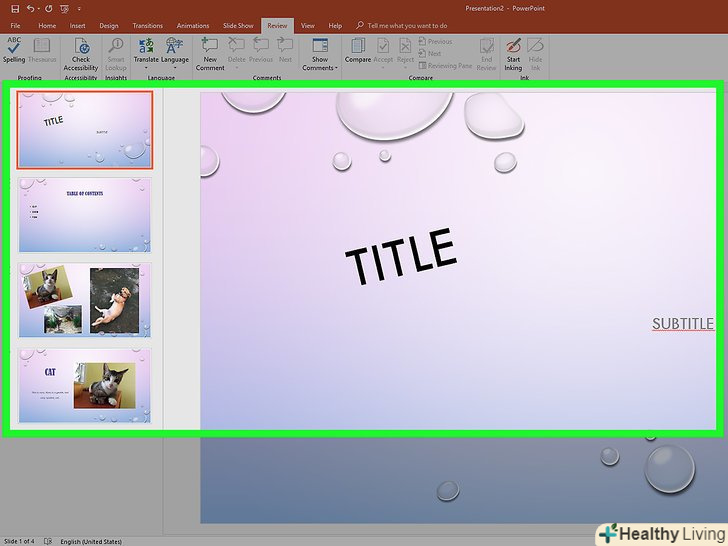The width and height of the screenshot is (728, 546).
Task: Click English (United States) language status
Action: pos(91,541)
